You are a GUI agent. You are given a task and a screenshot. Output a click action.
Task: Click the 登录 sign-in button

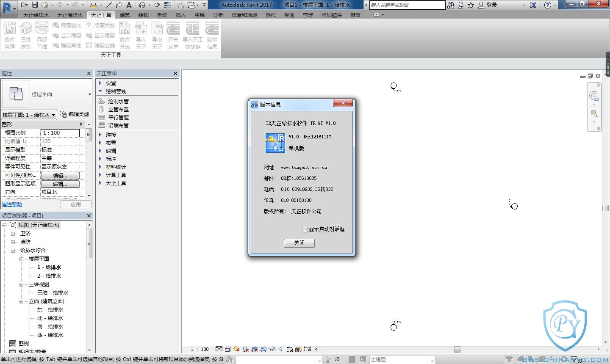(488, 5)
